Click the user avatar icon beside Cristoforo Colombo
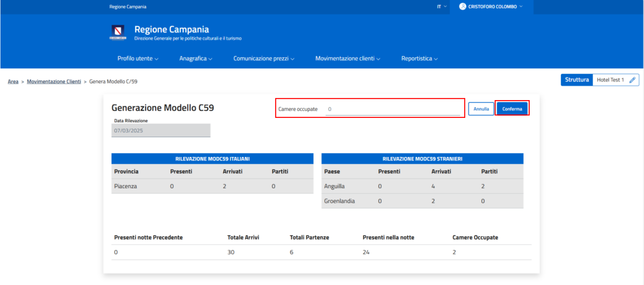The image size is (644, 285). click(463, 7)
